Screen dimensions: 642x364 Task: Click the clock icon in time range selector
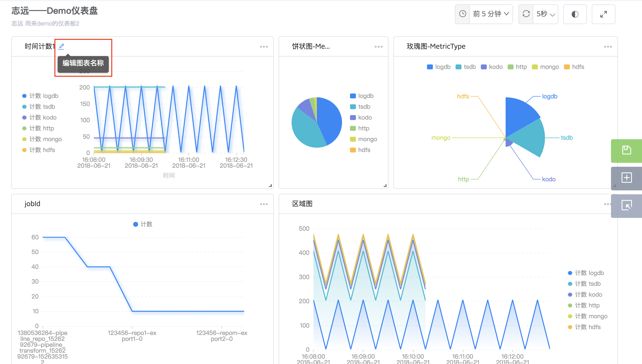463,14
